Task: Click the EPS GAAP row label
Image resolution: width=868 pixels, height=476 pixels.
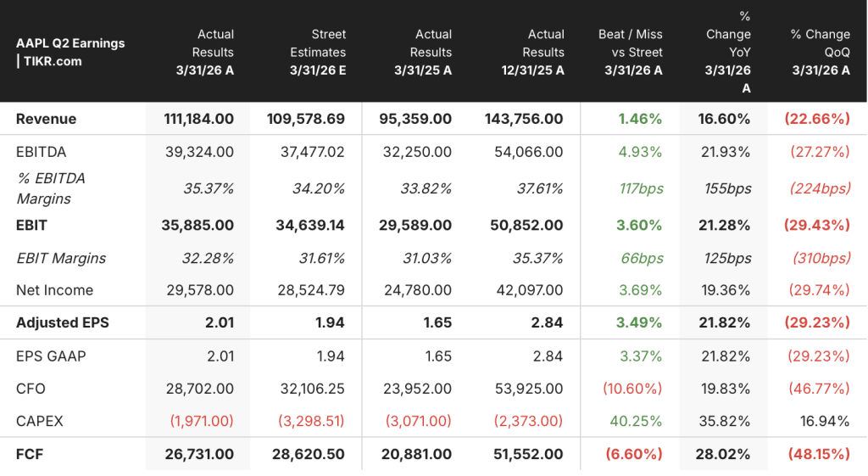Action: (51, 356)
